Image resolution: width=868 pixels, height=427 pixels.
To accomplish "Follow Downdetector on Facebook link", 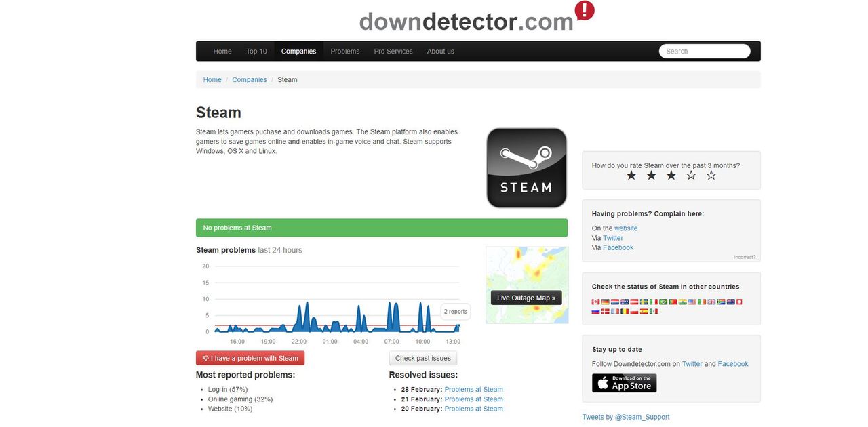I will click(x=733, y=364).
